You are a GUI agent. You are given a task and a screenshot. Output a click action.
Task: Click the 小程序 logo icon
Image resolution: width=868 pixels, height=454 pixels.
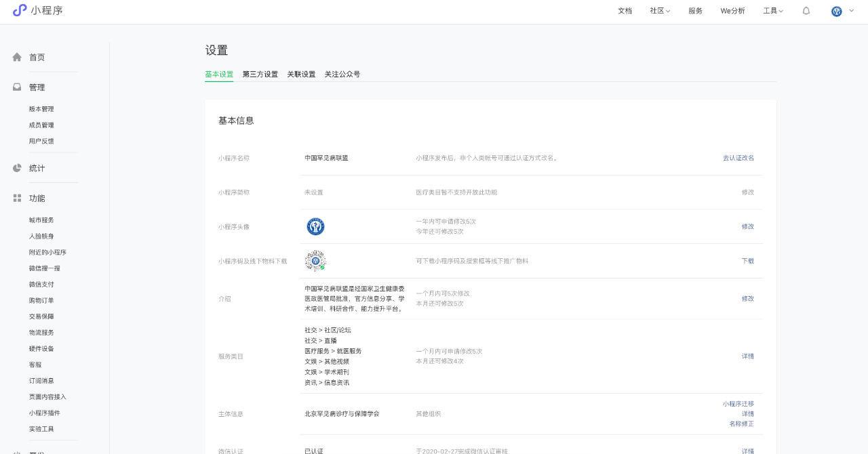20,10
